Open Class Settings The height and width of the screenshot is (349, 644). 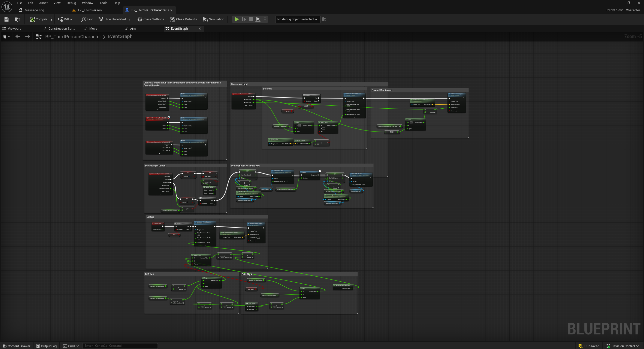[151, 19]
